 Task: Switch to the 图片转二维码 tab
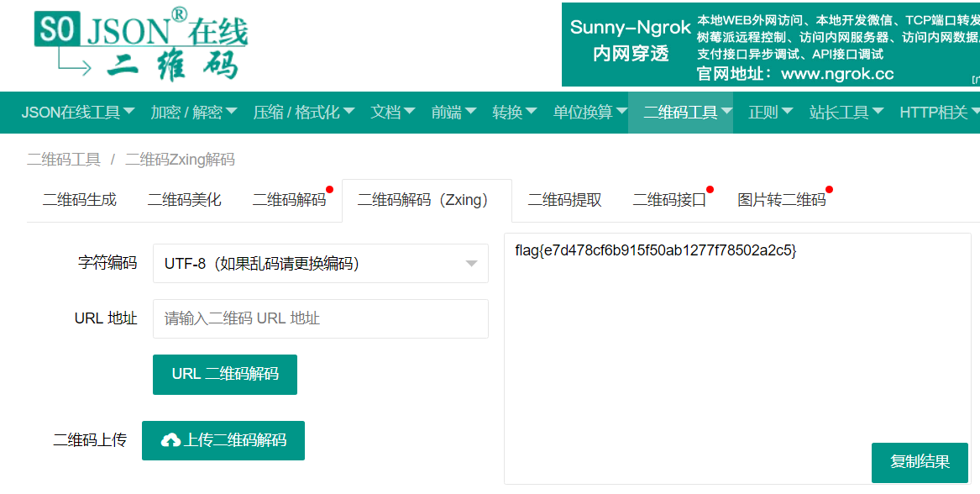click(x=782, y=200)
